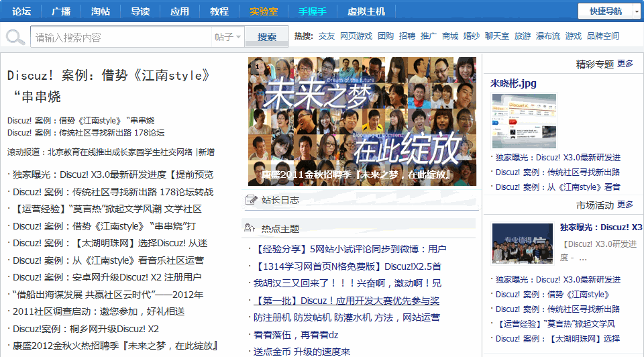Switch to the 实验室 navigation tab
Viewport: 644px width, 357px height.
(x=264, y=11)
